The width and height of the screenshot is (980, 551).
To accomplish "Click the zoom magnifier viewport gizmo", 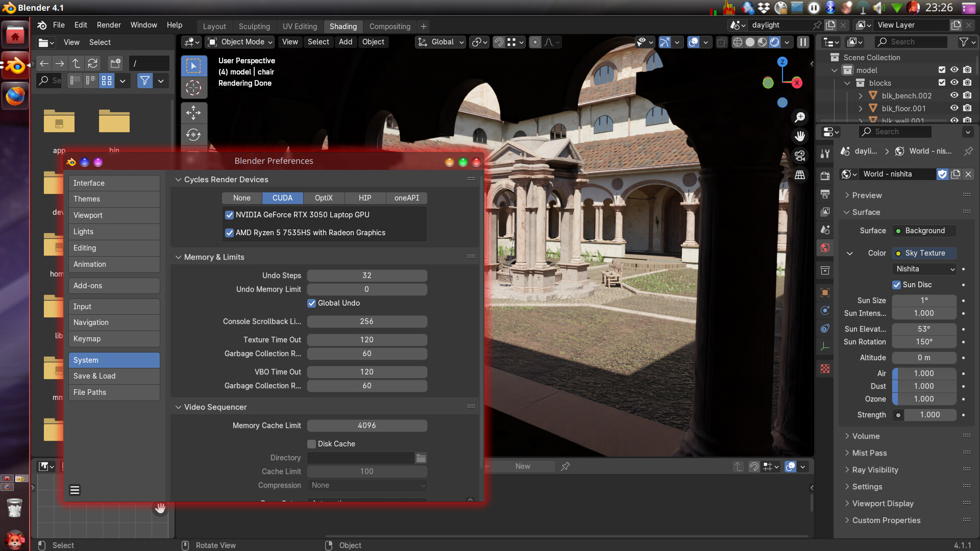I will pyautogui.click(x=800, y=117).
